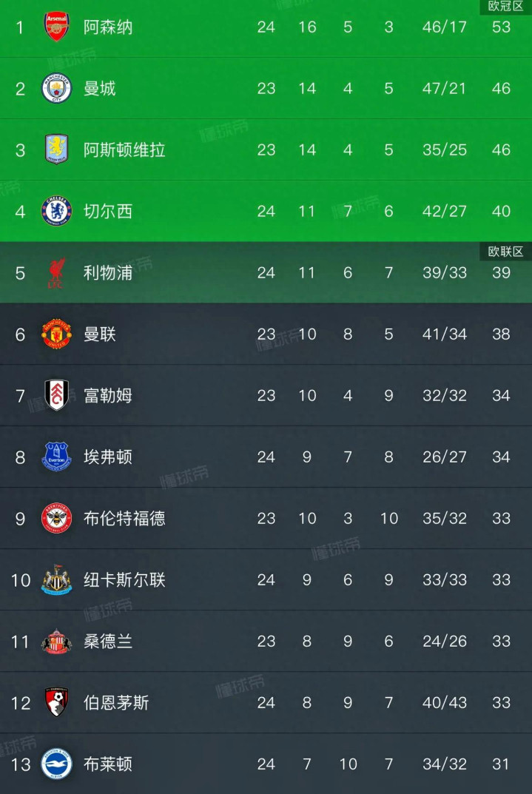Open team name 阿森纳
The height and width of the screenshot is (794, 532).
coord(108,27)
